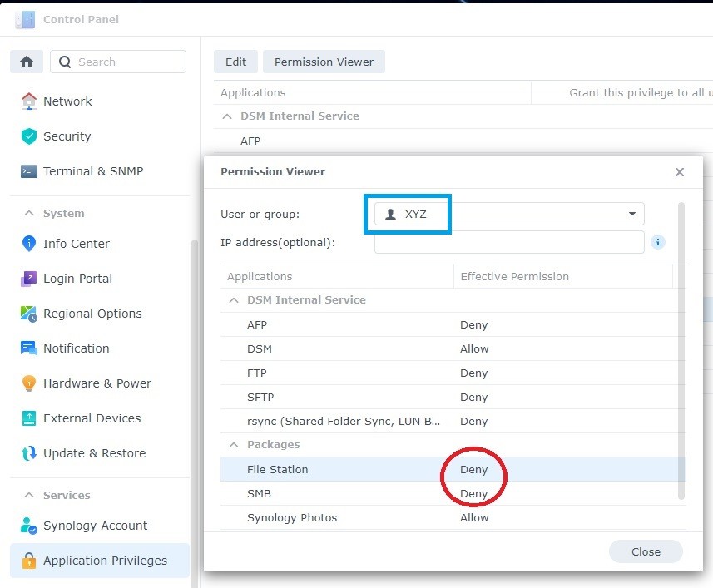Click the Close button in the dialog

[645, 551]
